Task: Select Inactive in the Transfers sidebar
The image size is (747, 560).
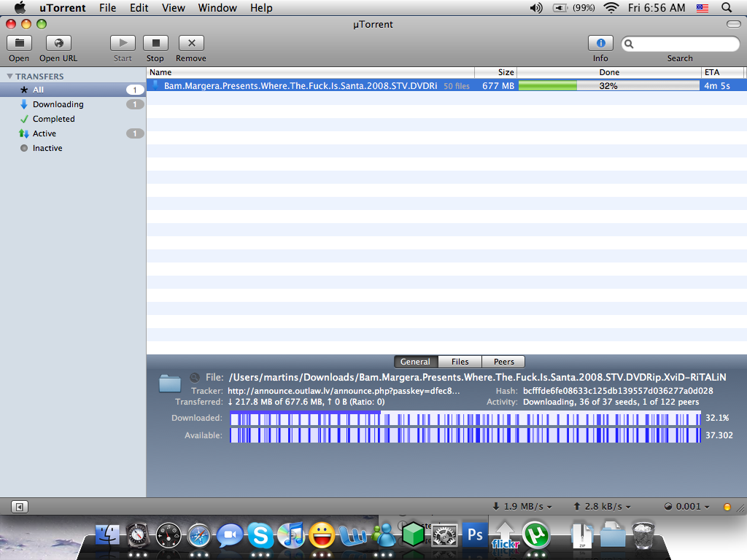Action: tap(72, 148)
